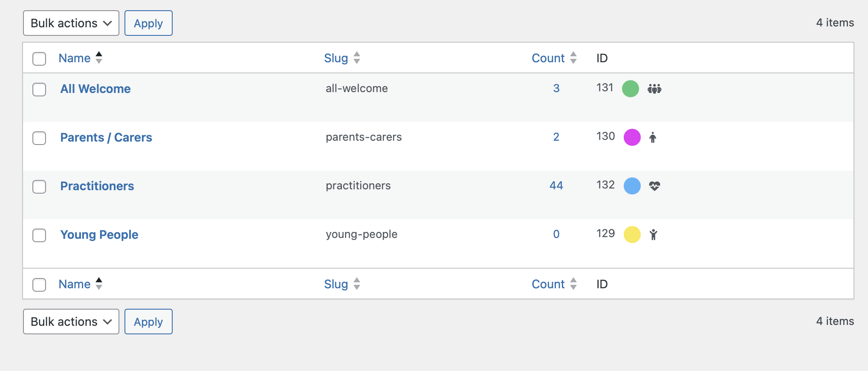This screenshot has height=371, width=868.
Task: Open the Young People term link
Action: pos(99,235)
